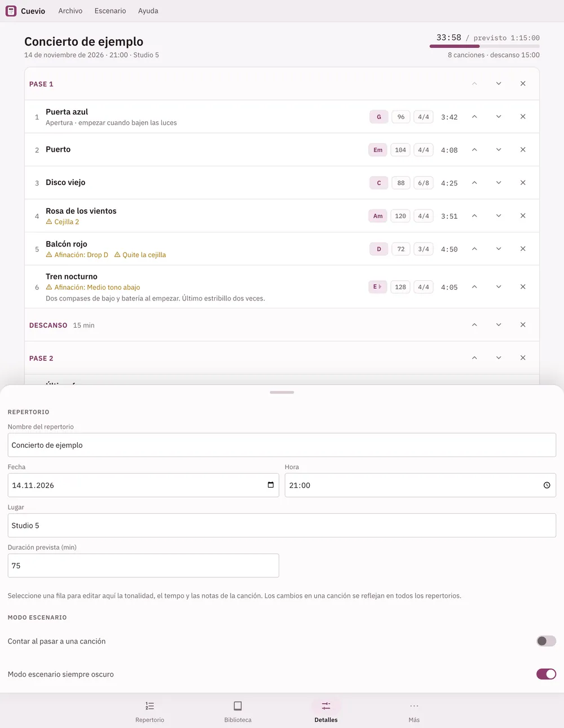Disable Modo escenario siempre oscuro
This screenshot has width=564, height=728.
[x=546, y=674]
